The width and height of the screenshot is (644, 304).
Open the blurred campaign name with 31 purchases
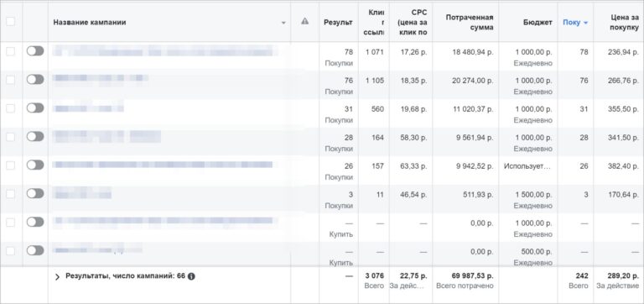(88, 108)
